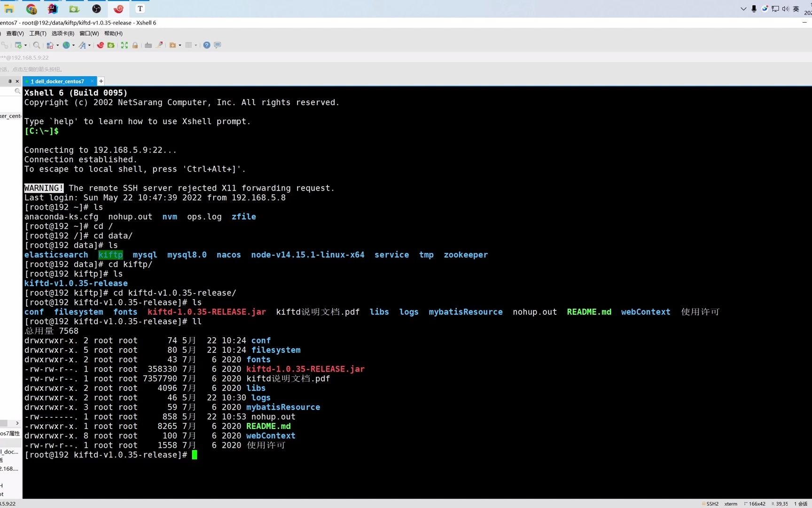Pin the session manager side panel
The height and width of the screenshot is (508, 812).
click(x=10, y=81)
